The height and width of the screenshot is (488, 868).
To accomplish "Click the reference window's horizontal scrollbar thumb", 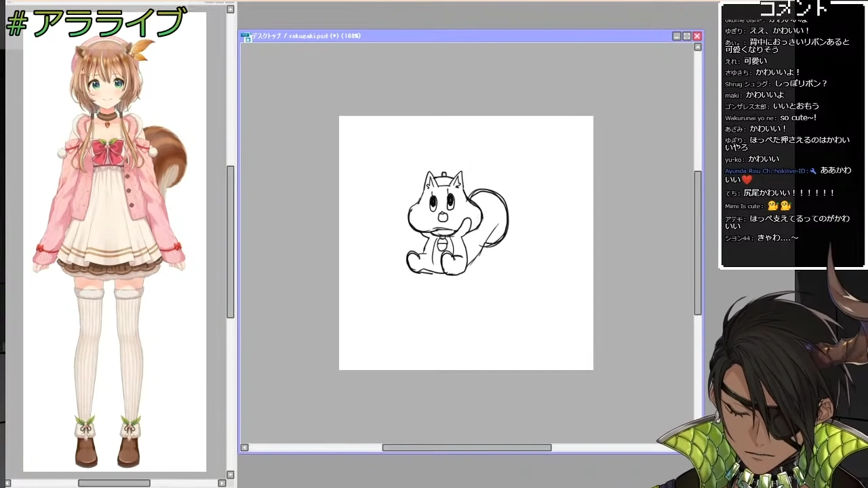I will tap(114, 483).
